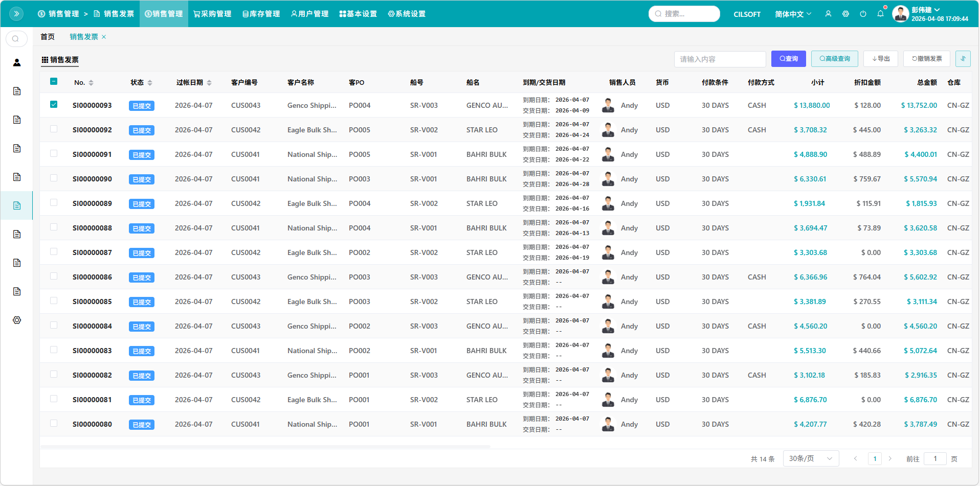The width and height of the screenshot is (980, 486).
Task: Expand the 彭伟建 user account menu
Action: click(x=925, y=10)
